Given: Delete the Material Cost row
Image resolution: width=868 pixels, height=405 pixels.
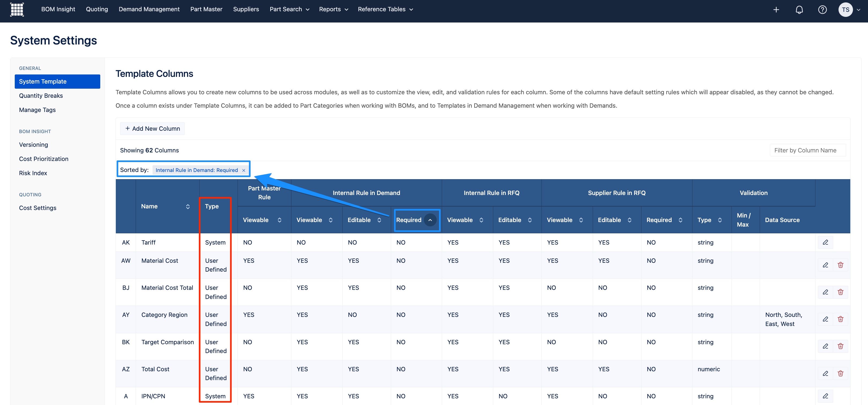Looking at the screenshot, I should 840,265.
